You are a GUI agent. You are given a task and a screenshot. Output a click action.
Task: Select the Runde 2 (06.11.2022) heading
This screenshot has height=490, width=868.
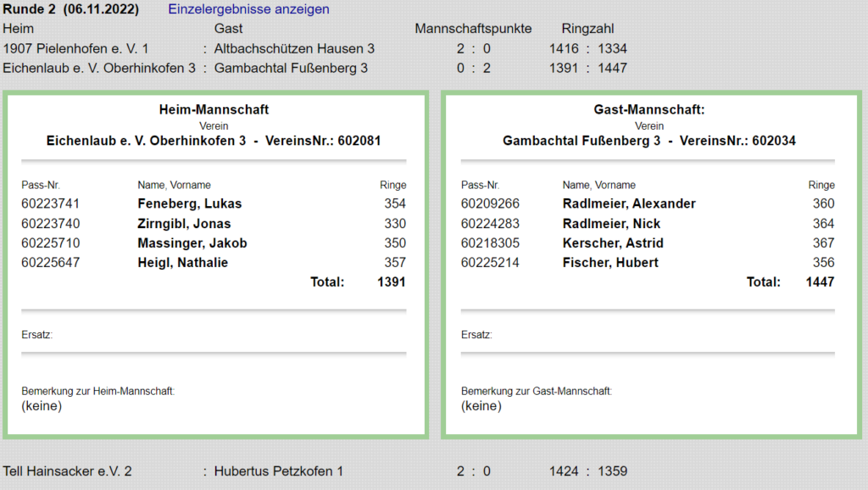pos(71,9)
